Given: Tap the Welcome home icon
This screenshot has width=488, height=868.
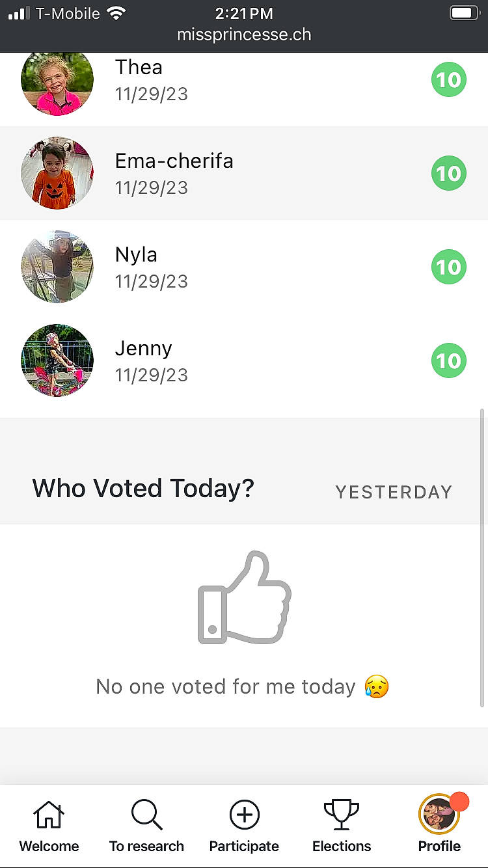Looking at the screenshot, I should pos(49,816).
